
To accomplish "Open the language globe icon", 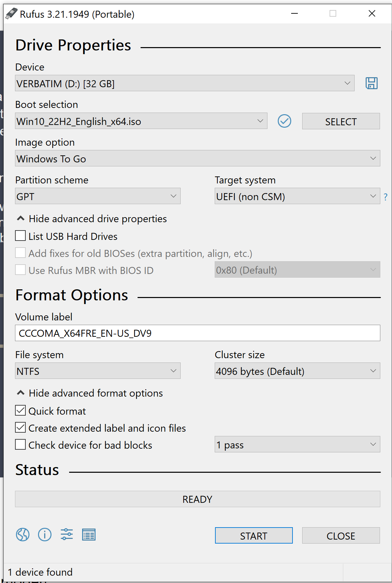I will [x=23, y=535].
